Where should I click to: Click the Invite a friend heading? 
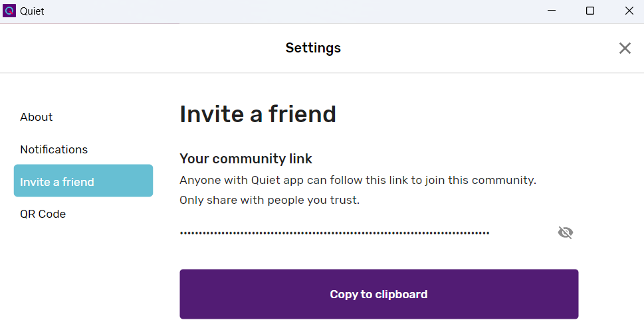pos(258,114)
